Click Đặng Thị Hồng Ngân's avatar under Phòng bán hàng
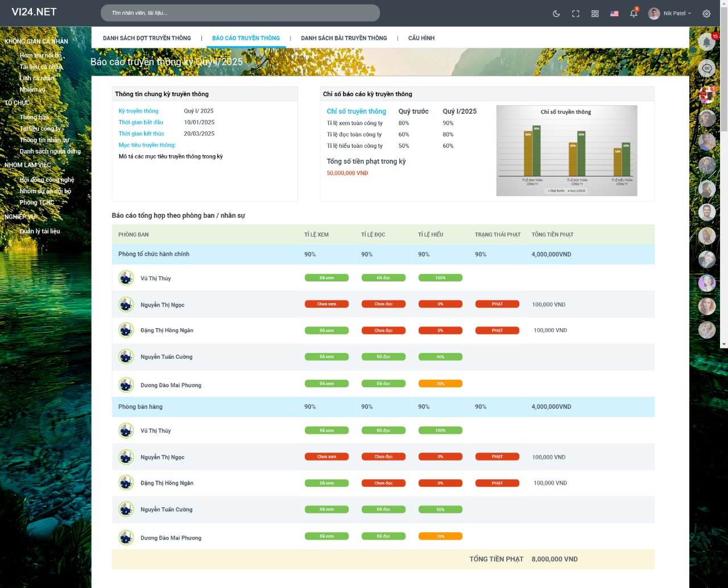The image size is (728, 588). tap(126, 483)
